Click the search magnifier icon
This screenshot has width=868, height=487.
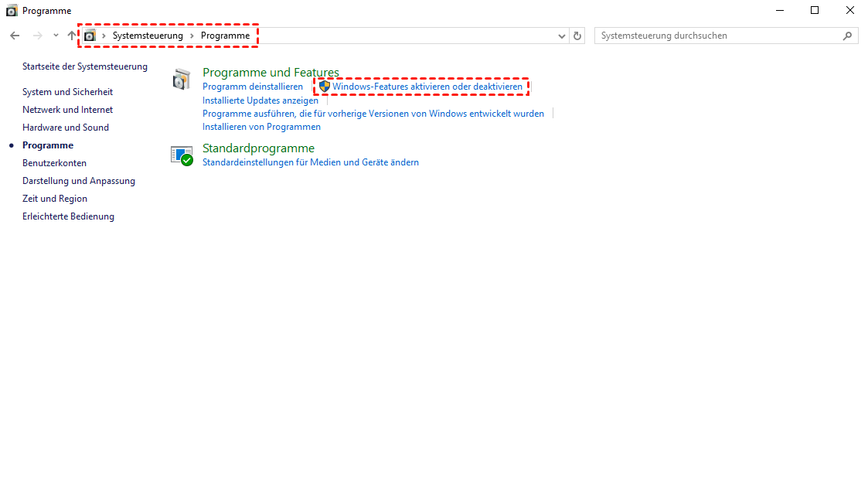click(848, 36)
